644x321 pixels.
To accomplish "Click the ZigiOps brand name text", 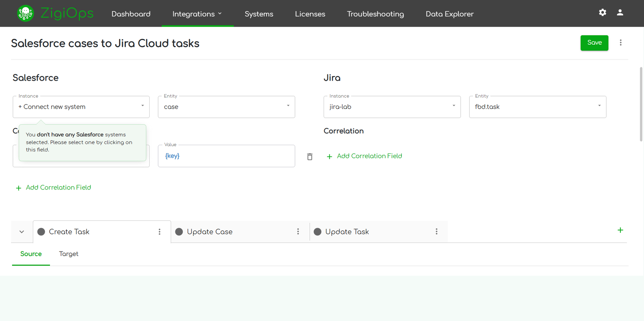I will (67, 14).
